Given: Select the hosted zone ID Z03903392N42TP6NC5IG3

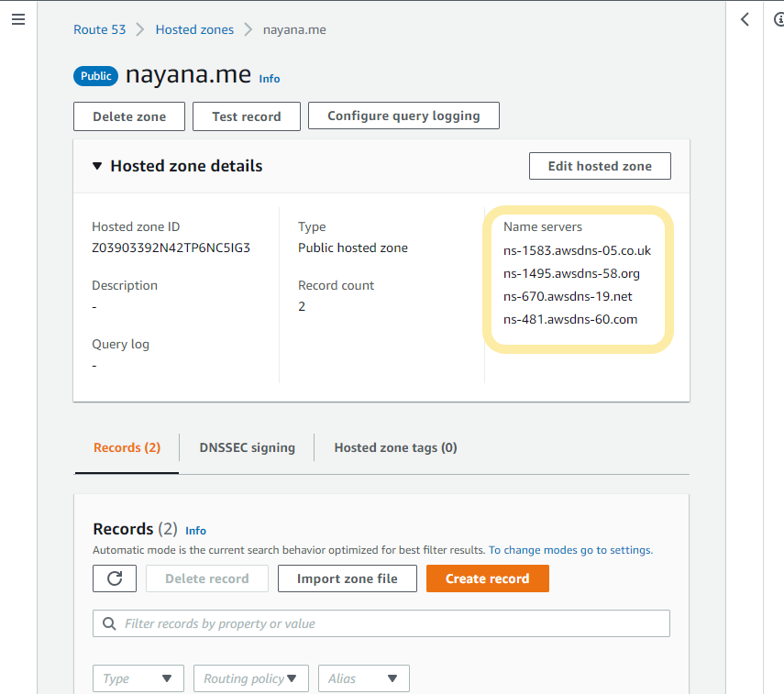Looking at the screenshot, I should [171, 248].
